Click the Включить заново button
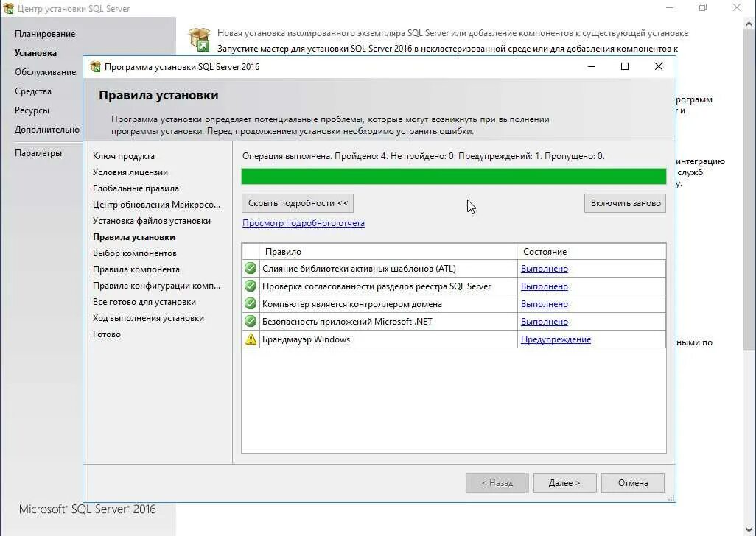 [626, 203]
